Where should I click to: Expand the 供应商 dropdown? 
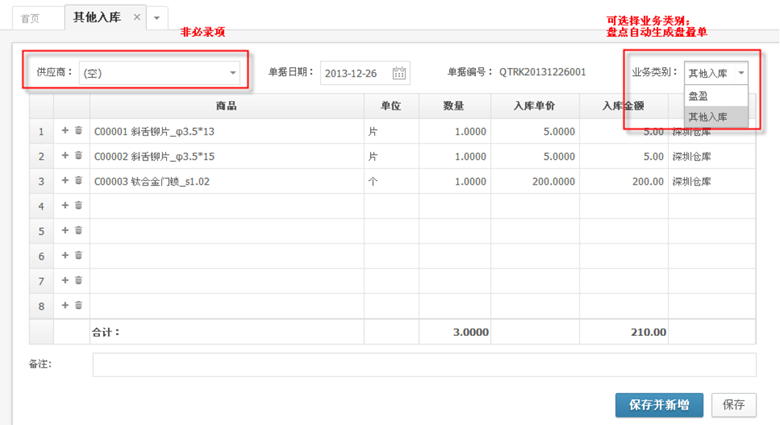pos(233,73)
